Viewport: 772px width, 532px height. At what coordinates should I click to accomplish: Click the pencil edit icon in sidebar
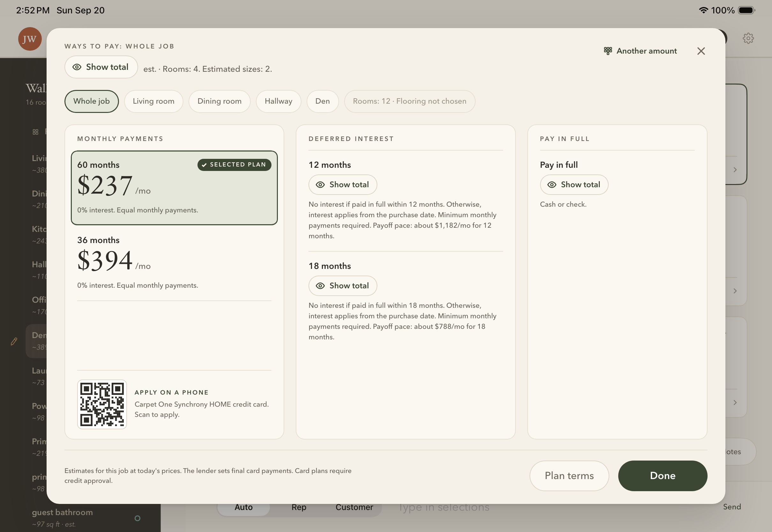(x=14, y=341)
